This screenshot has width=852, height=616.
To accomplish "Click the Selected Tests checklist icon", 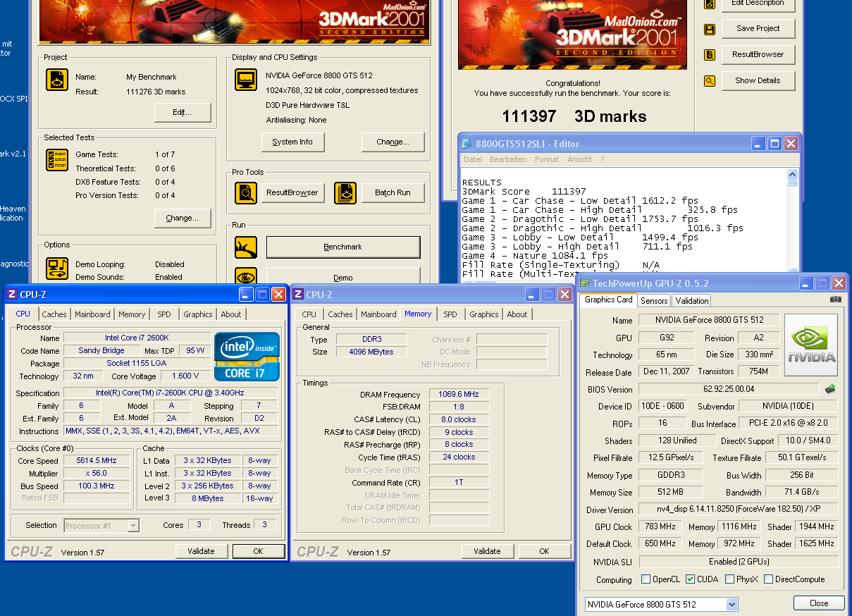I will point(57,160).
